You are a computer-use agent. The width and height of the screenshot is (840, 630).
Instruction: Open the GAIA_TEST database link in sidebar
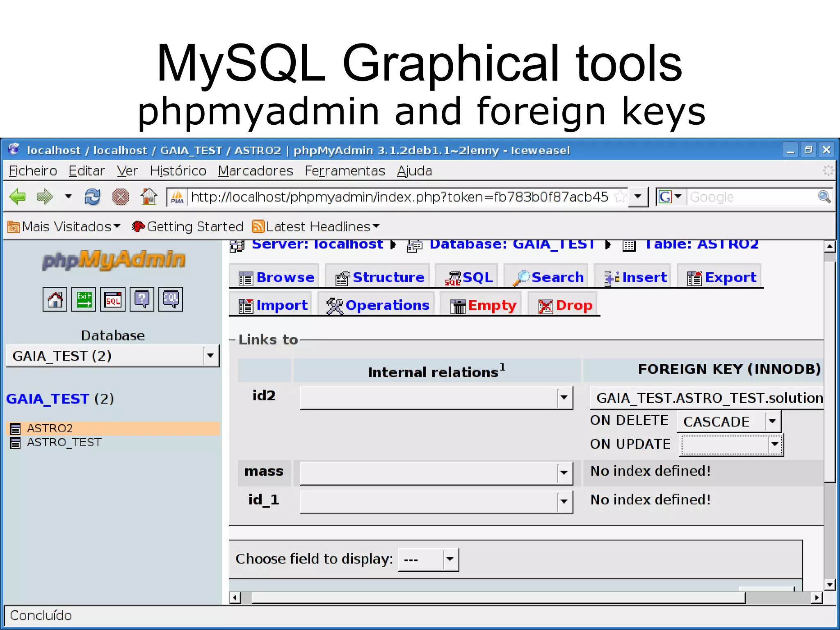pos(48,399)
